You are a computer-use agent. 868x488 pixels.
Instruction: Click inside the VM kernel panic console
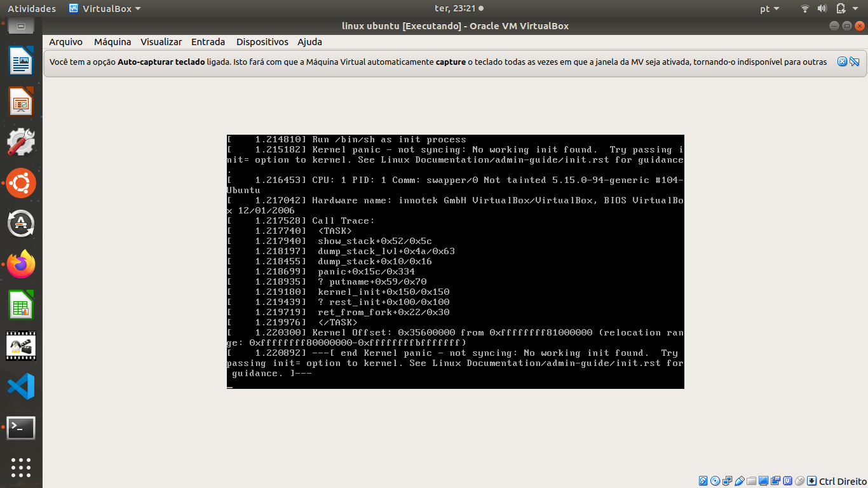coord(456,262)
